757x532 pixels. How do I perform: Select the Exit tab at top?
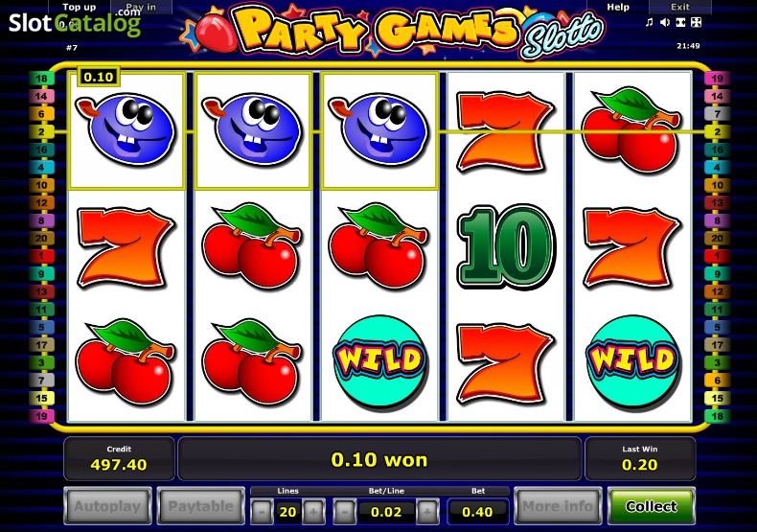[680, 8]
